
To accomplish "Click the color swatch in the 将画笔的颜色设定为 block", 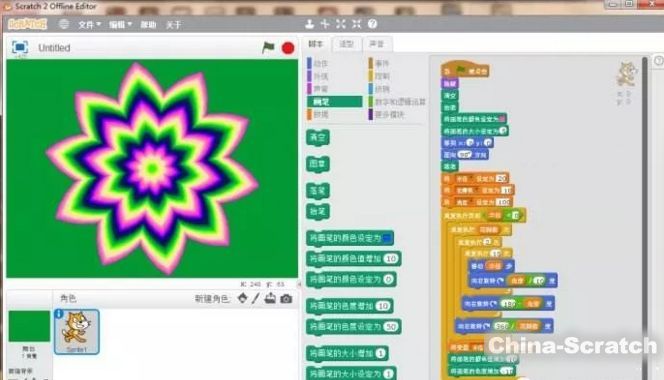I will [387, 238].
